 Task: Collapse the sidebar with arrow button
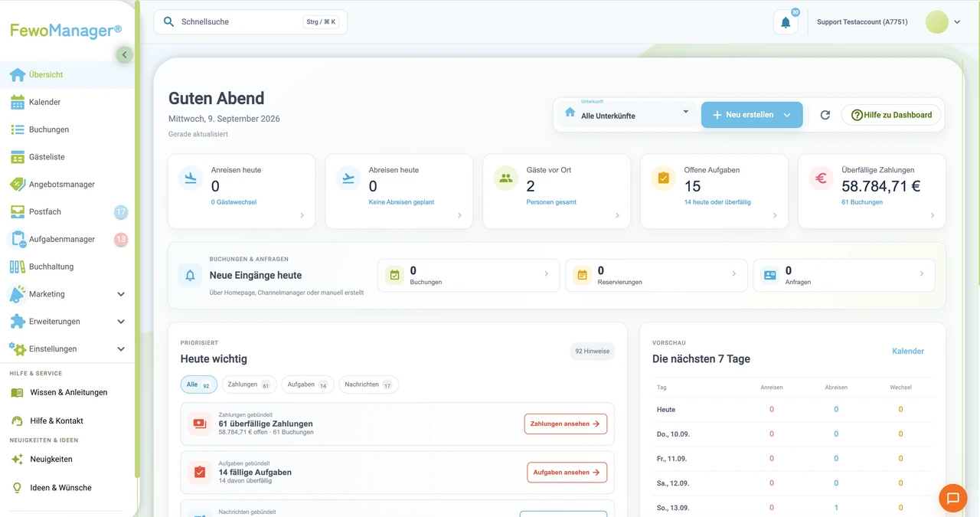coord(125,54)
